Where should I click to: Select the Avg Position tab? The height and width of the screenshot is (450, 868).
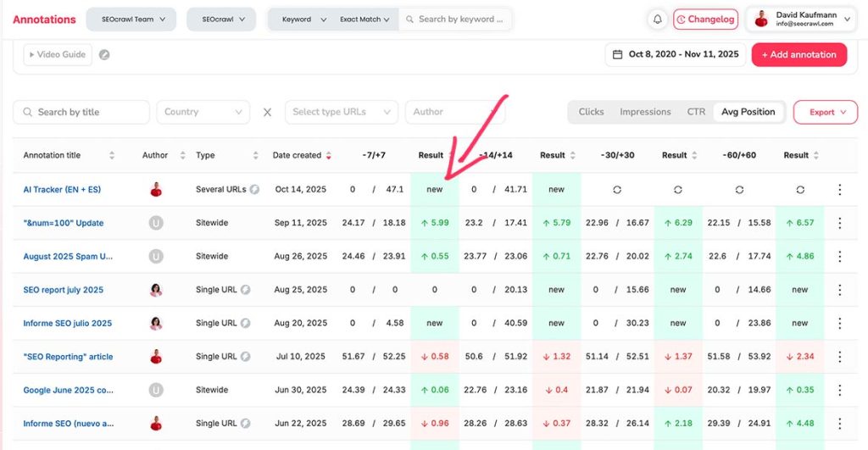[x=747, y=112]
